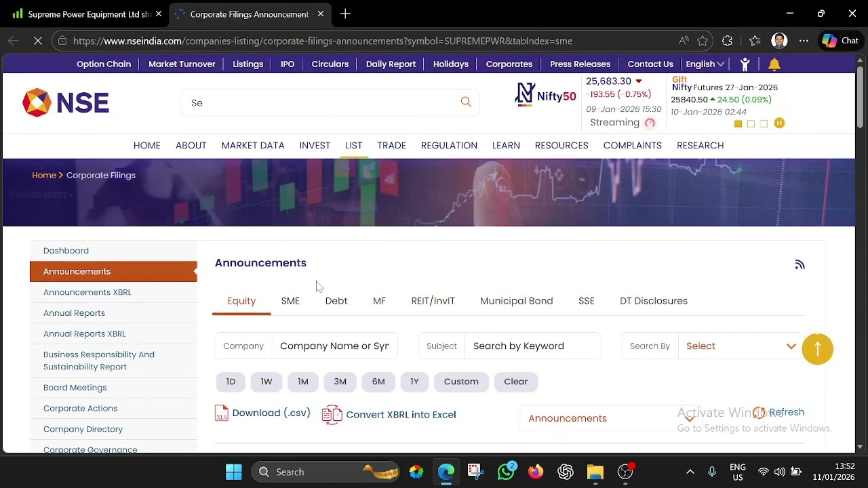Open Board Meetings in sidebar

(x=75, y=388)
